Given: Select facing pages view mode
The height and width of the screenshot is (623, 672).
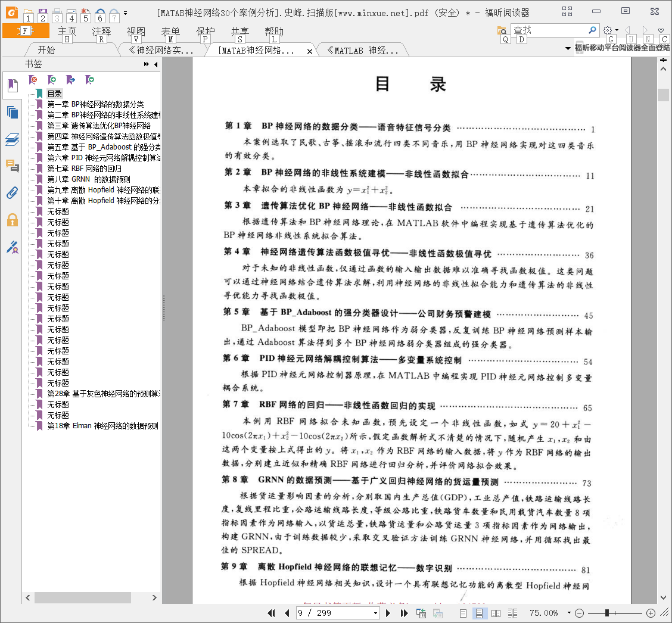Looking at the screenshot, I should click(496, 613).
